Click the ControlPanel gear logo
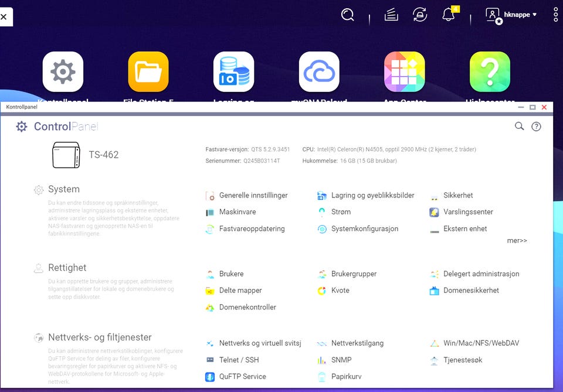This screenshot has width=563, height=392. pyautogui.click(x=22, y=126)
